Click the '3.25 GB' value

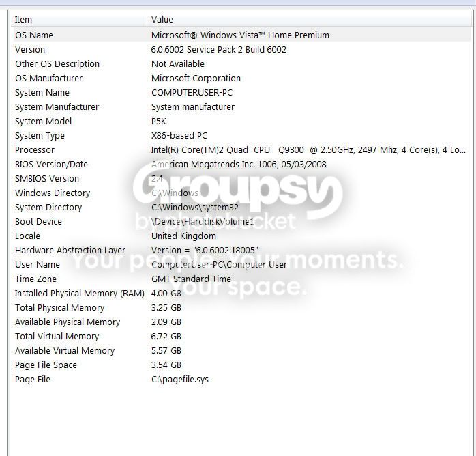(166, 307)
